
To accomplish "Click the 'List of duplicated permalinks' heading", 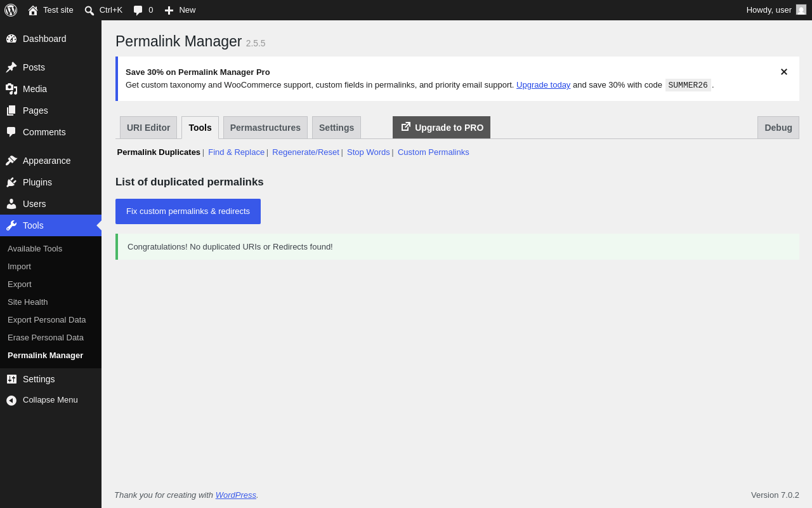I will [190, 182].
